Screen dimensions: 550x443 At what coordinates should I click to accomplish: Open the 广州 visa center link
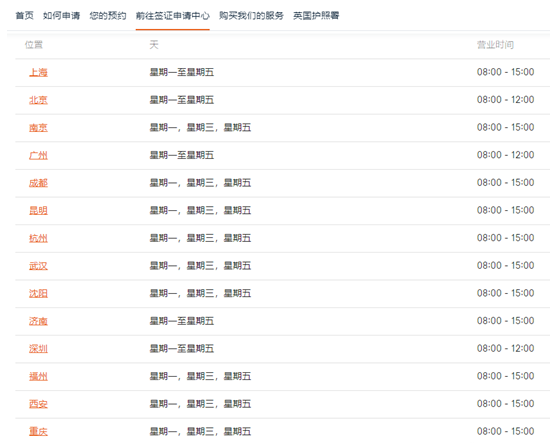click(38, 155)
